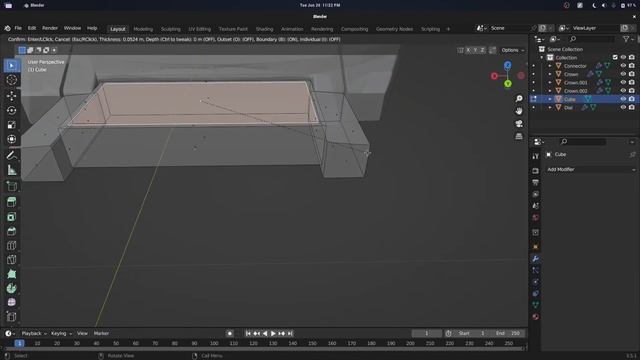The height and width of the screenshot is (360, 640).
Task: Click the viewport zoom magnifier icon
Action: (x=519, y=99)
